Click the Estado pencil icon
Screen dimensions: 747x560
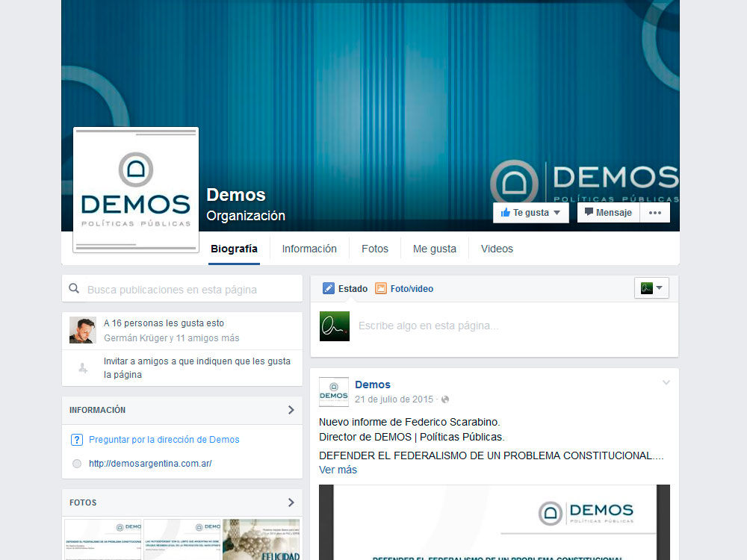(329, 288)
